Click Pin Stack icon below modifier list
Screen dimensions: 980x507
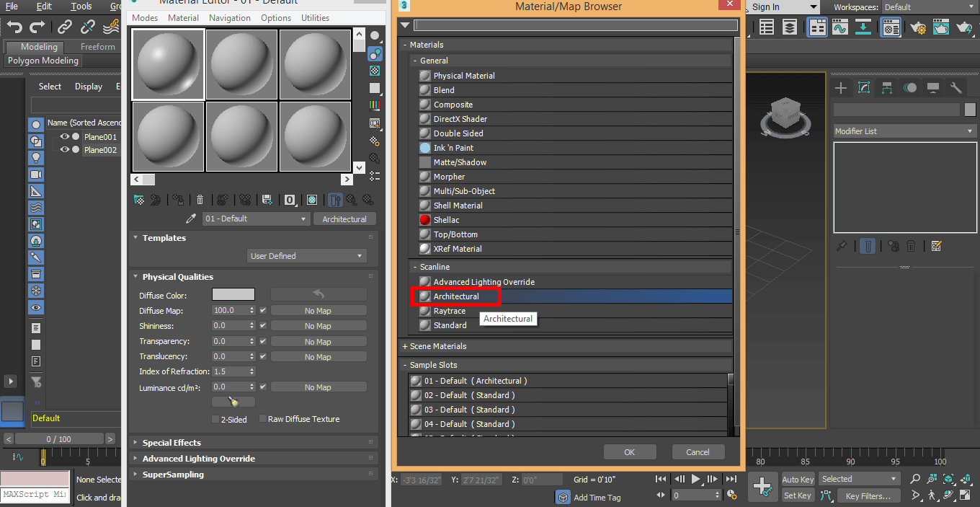pos(842,246)
